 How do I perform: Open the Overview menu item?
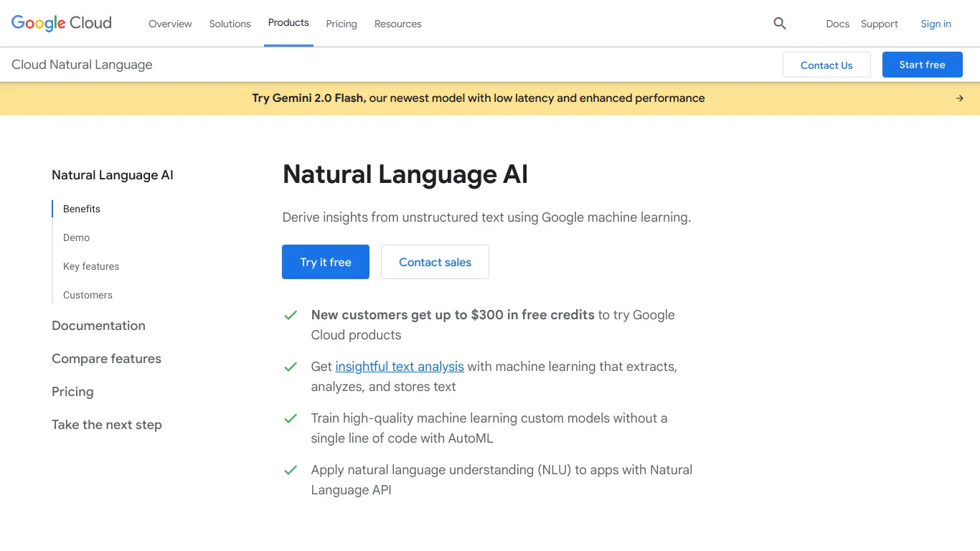170,24
